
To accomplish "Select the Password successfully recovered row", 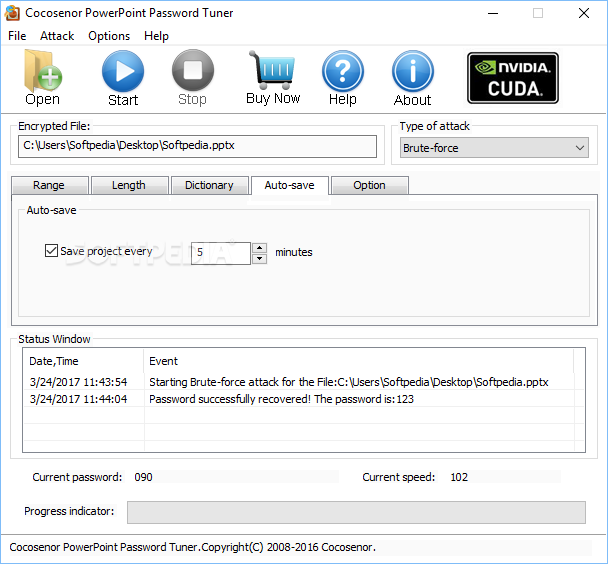I will coord(304,399).
